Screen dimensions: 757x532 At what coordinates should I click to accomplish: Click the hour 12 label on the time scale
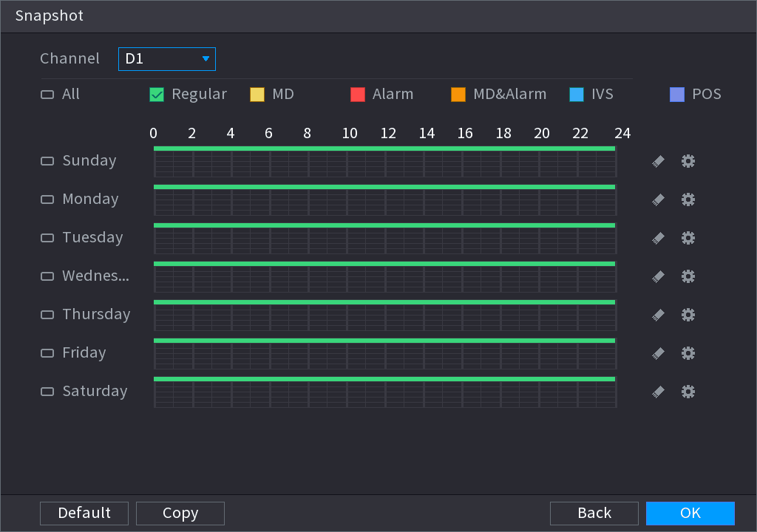(388, 133)
